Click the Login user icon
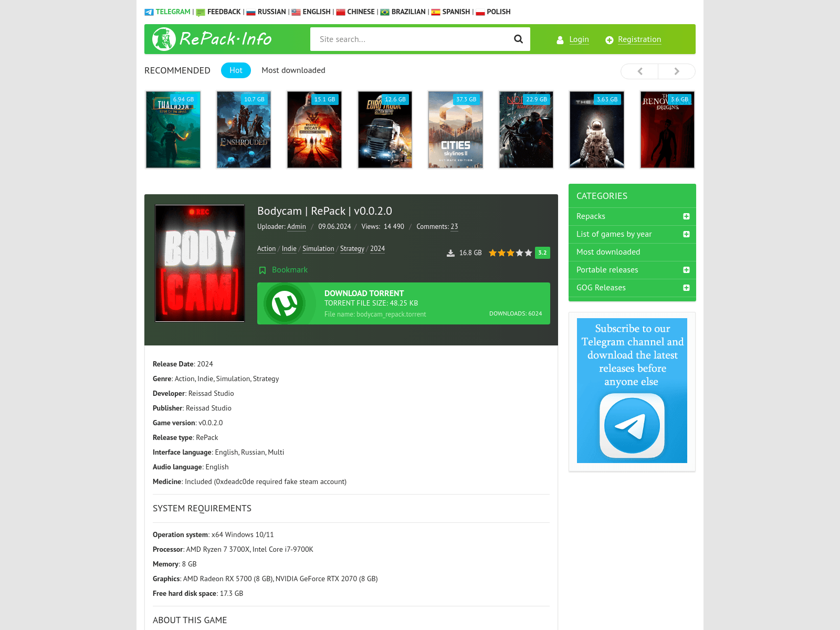 560,40
